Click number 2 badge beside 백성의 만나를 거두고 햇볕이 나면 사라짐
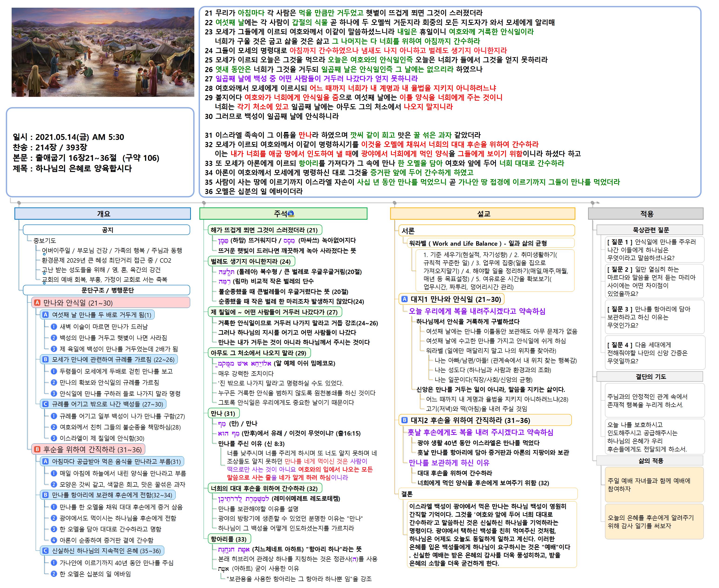The width and height of the screenshot is (719, 588). [x=53, y=338]
